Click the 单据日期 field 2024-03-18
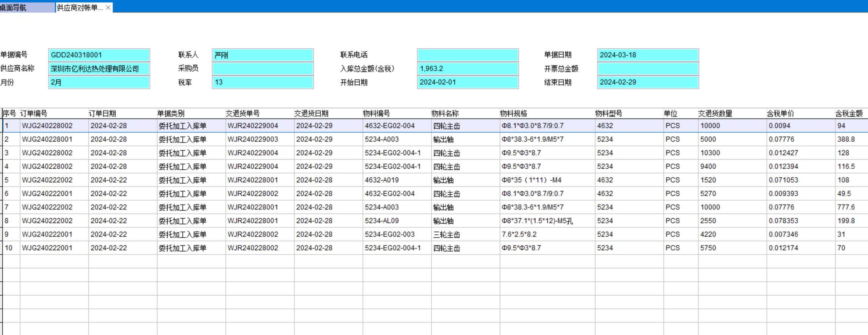This screenshot has height=335, width=868. (648, 55)
